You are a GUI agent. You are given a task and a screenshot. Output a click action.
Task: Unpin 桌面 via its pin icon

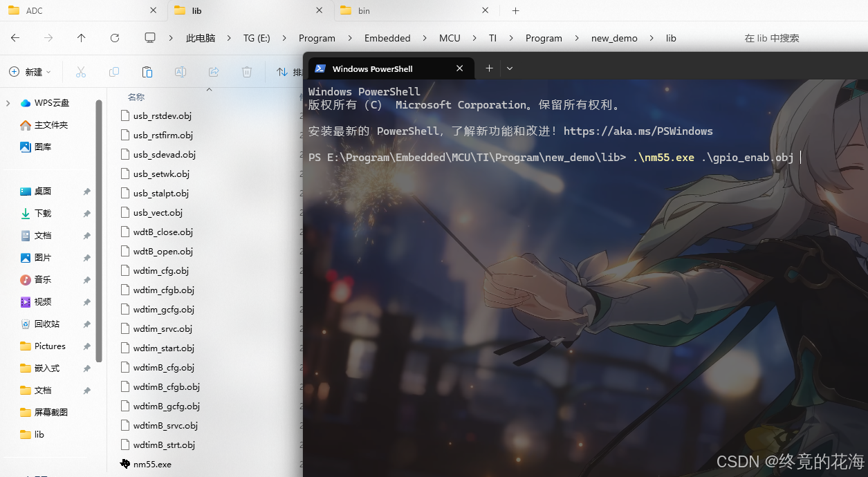pyautogui.click(x=86, y=191)
